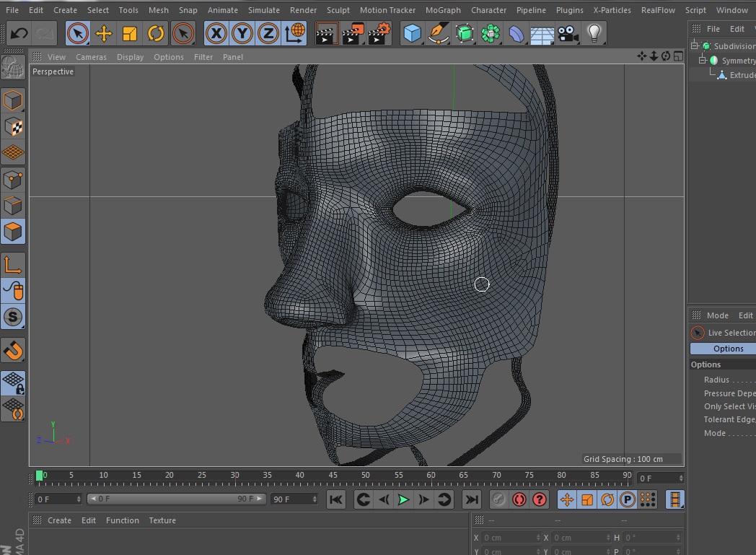Screen dimensions: 756x555
Task: Open material manager Texture menu
Action: 162,520
